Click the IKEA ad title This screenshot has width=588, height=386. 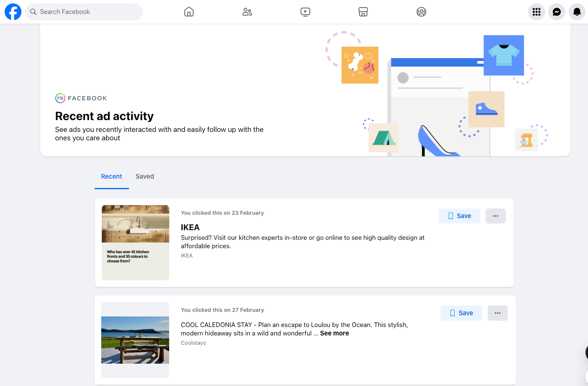(190, 227)
